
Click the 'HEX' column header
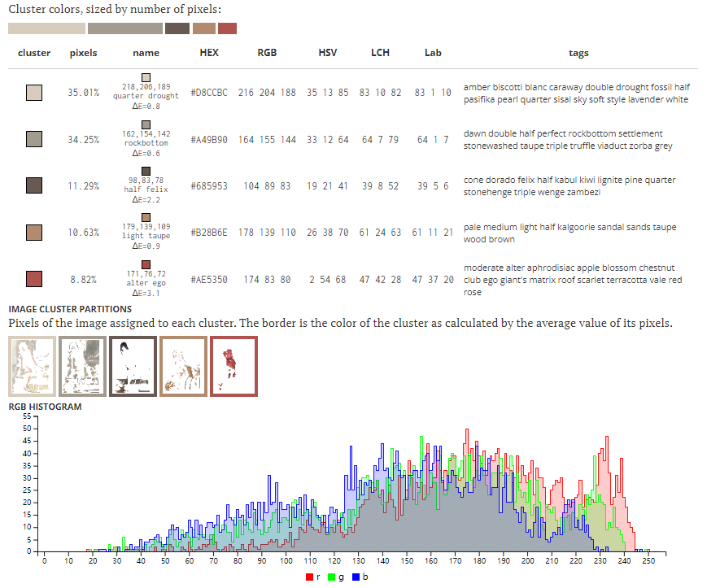[209, 53]
